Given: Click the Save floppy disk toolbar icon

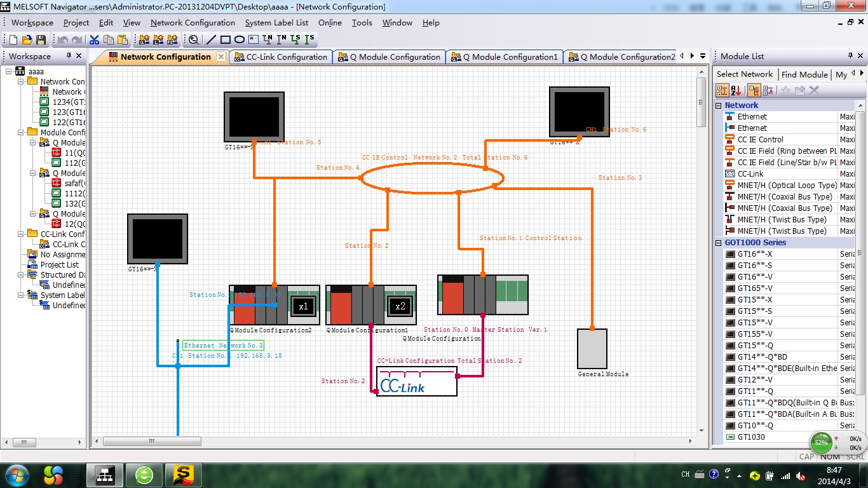Looking at the screenshot, I should click(x=41, y=40).
